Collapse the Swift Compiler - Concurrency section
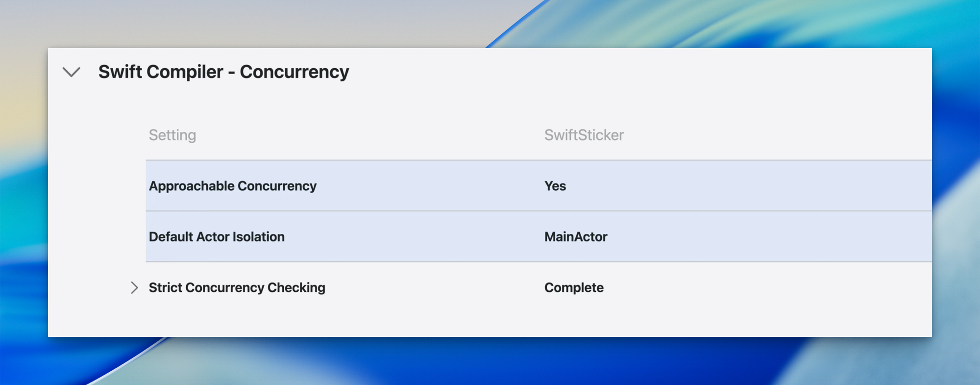This screenshot has width=980, height=385. (x=72, y=73)
